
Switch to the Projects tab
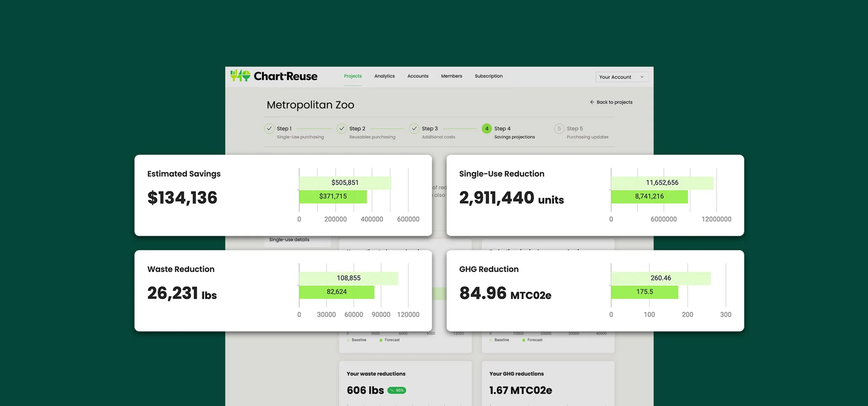tap(352, 76)
